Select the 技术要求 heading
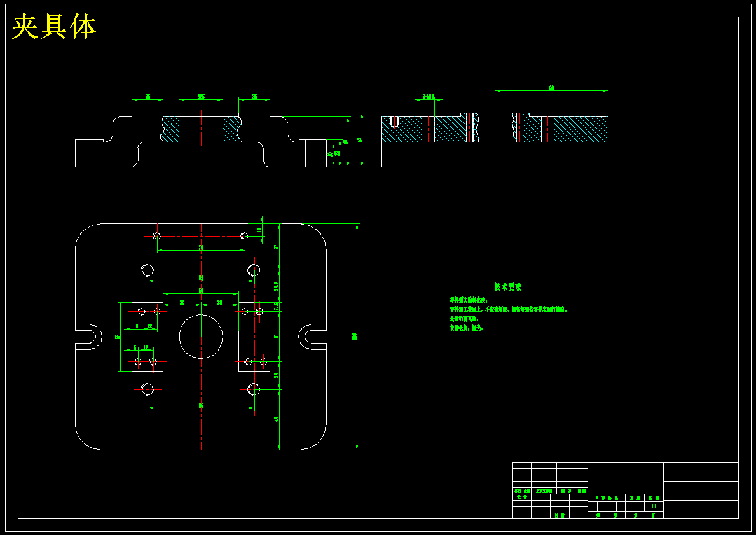Image resolution: width=756 pixels, height=535 pixels. point(507,287)
